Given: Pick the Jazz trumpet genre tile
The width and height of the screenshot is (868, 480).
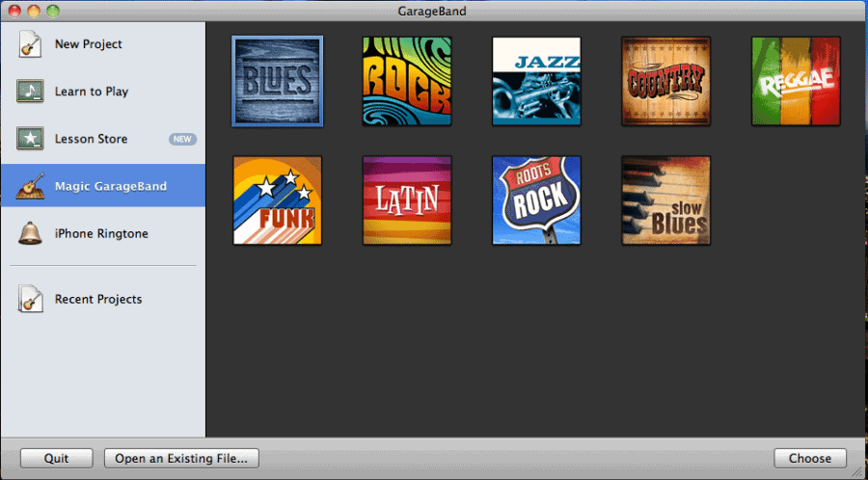Looking at the screenshot, I should click(x=536, y=81).
